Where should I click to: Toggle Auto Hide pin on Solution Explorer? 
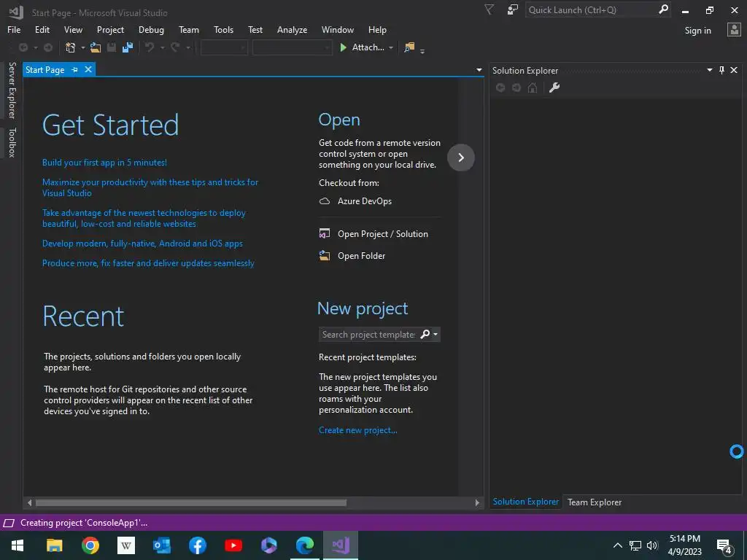click(721, 70)
